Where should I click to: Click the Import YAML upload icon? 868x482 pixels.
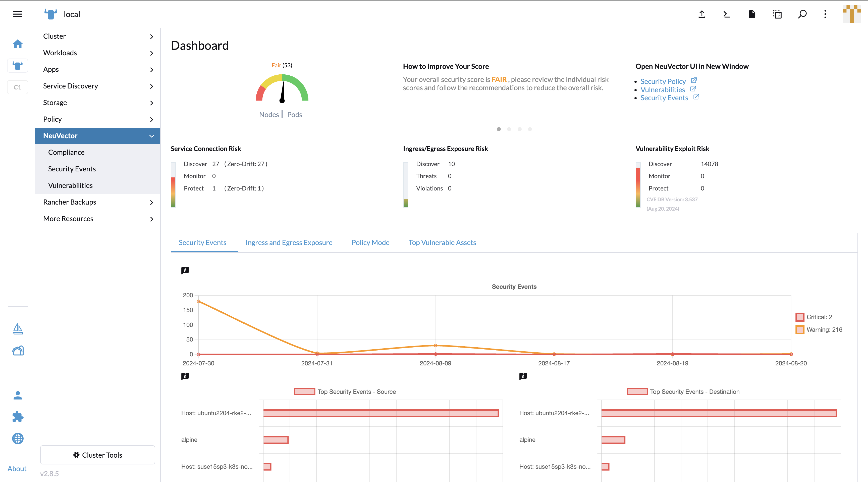click(701, 14)
